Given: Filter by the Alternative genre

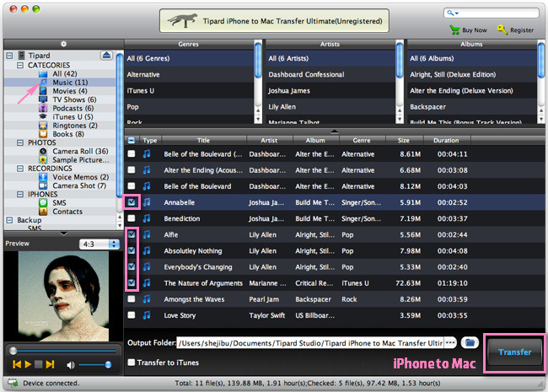Looking at the screenshot, I should (x=190, y=74).
